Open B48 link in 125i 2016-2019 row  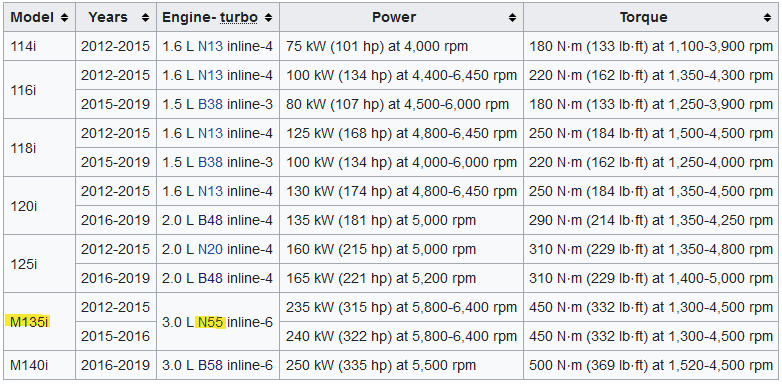210,278
